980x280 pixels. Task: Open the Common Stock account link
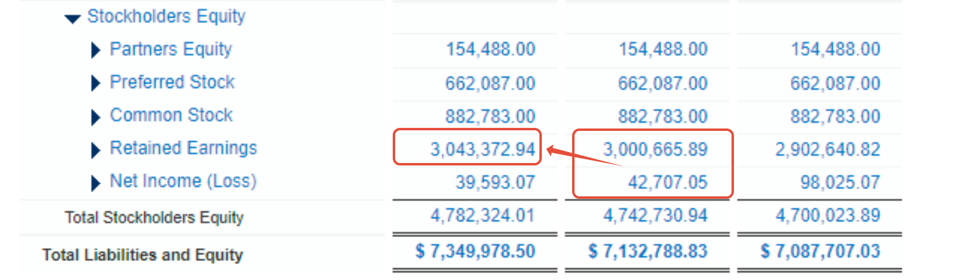pyautogui.click(x=171, y=115)
